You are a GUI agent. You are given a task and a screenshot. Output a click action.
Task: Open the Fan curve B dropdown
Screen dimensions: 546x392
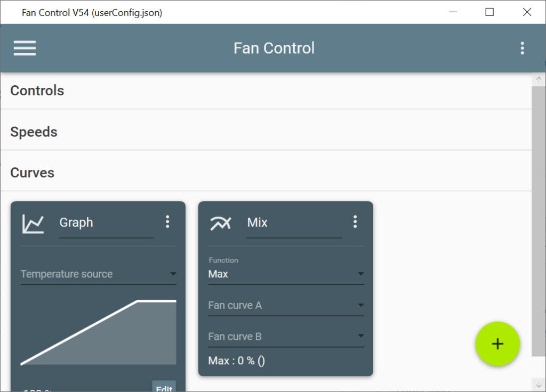click(286, 337)
